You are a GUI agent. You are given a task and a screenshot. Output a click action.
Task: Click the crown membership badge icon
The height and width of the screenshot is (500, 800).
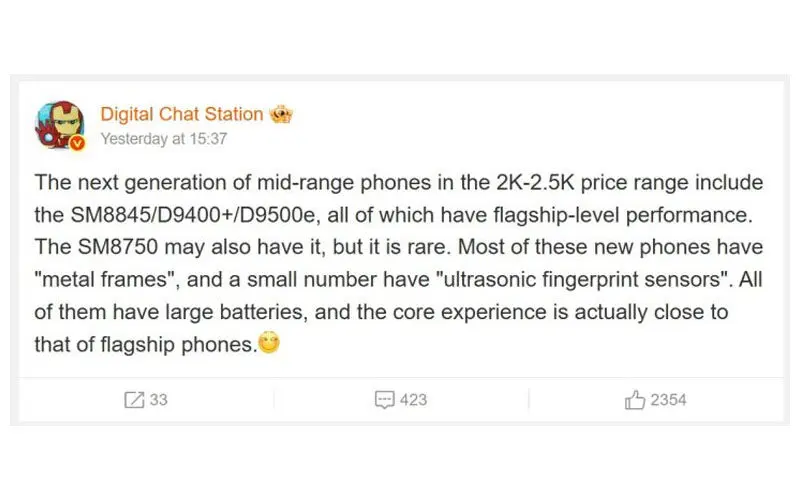point(281,114)
